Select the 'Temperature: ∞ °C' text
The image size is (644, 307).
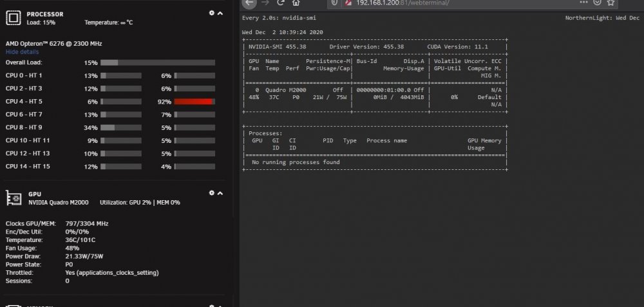click(x=109, y=23)
